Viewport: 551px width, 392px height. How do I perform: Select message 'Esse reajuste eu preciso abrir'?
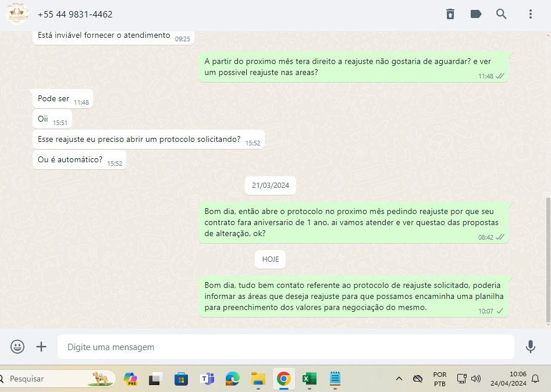click(148, 140)
